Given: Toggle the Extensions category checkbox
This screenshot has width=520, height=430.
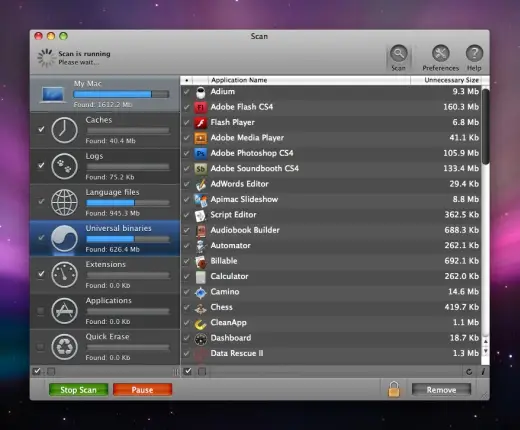Looking at the screenshot, I should (41, 274).
